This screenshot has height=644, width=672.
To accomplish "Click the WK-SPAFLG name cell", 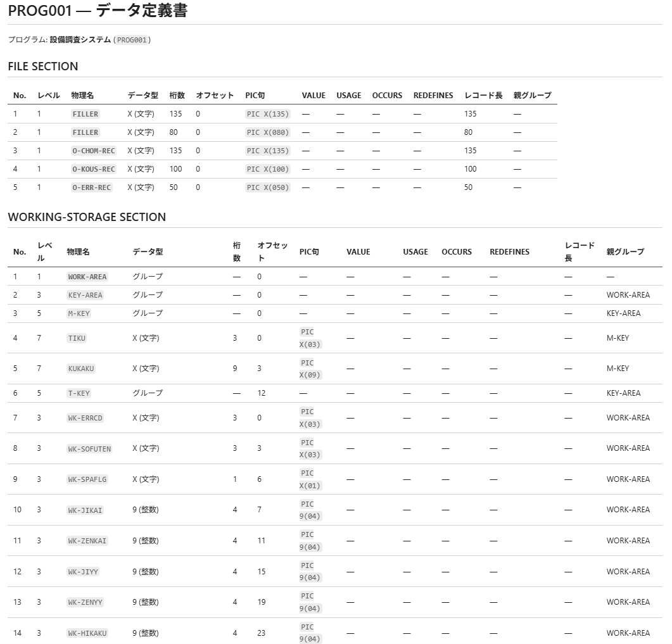I will (87, 479).
